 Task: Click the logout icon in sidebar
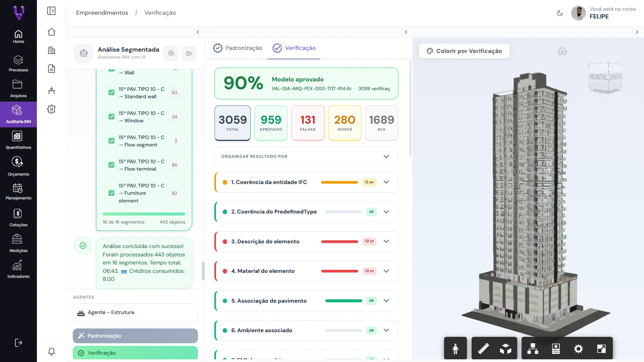(18, 343)
